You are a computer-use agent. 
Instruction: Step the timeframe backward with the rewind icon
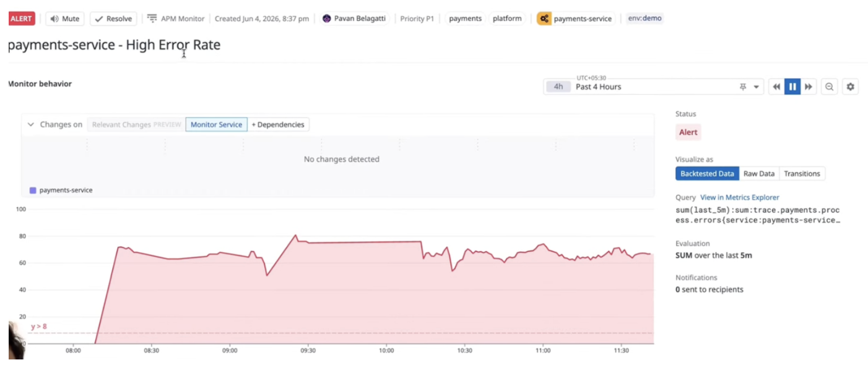pos(776,87)
